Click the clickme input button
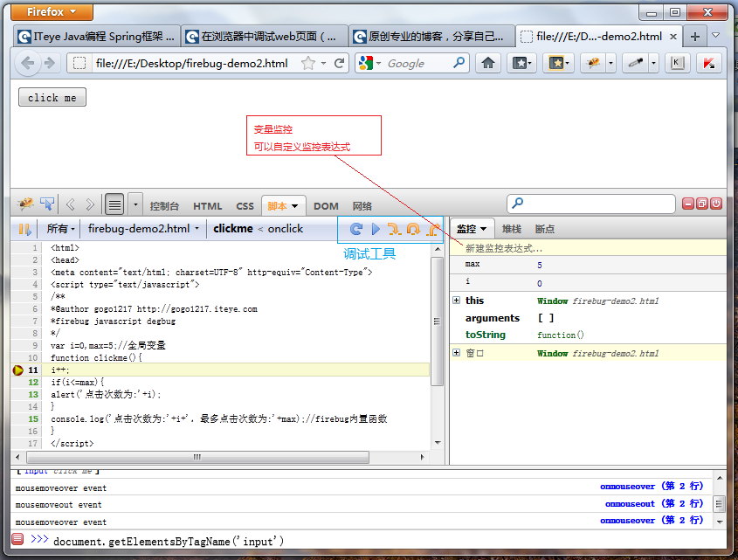This screenshot has height=560, width=738. coord(51,97)
